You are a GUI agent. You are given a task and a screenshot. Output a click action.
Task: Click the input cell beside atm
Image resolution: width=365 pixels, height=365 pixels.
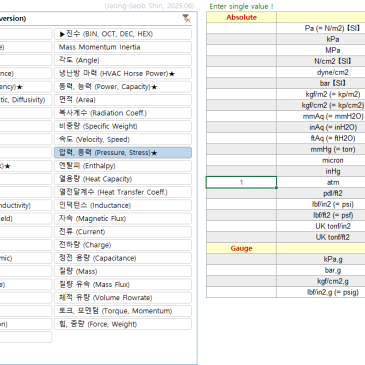tap(241, 182)
